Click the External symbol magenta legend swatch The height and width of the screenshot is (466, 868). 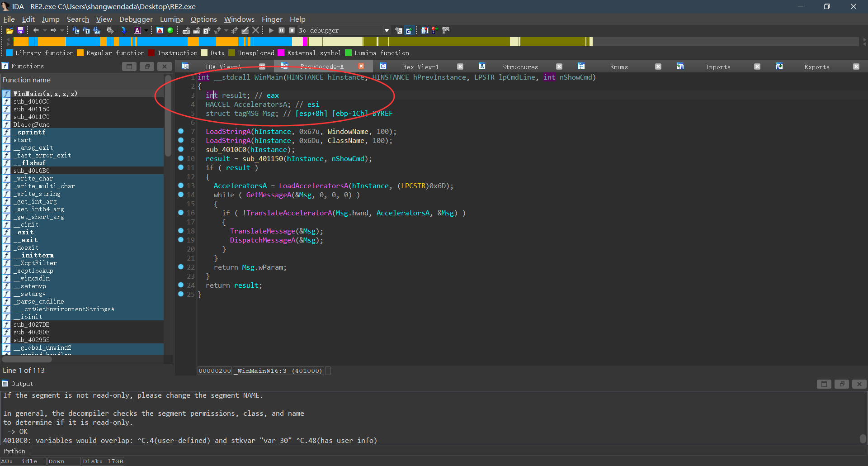tap(281, 53)
